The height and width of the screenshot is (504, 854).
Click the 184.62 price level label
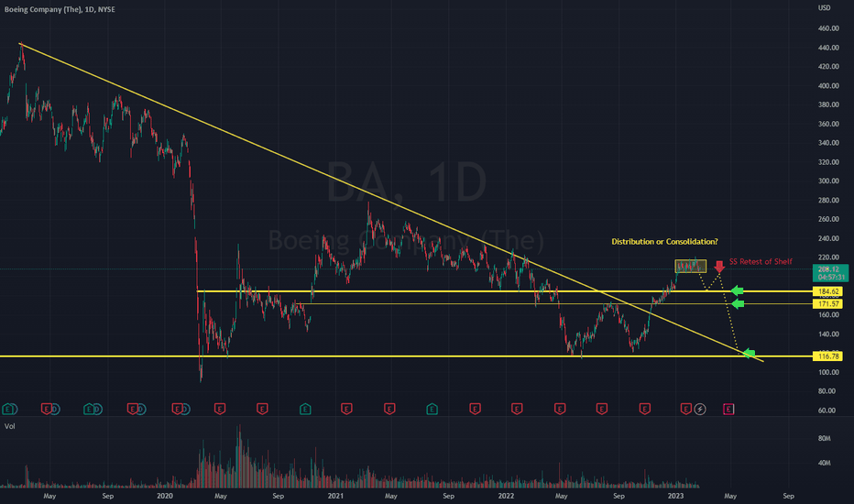[827, 291]
